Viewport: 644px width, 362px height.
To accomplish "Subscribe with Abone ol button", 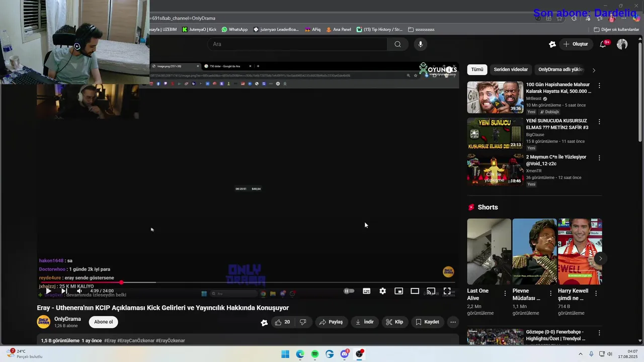I will pos(104,322).
